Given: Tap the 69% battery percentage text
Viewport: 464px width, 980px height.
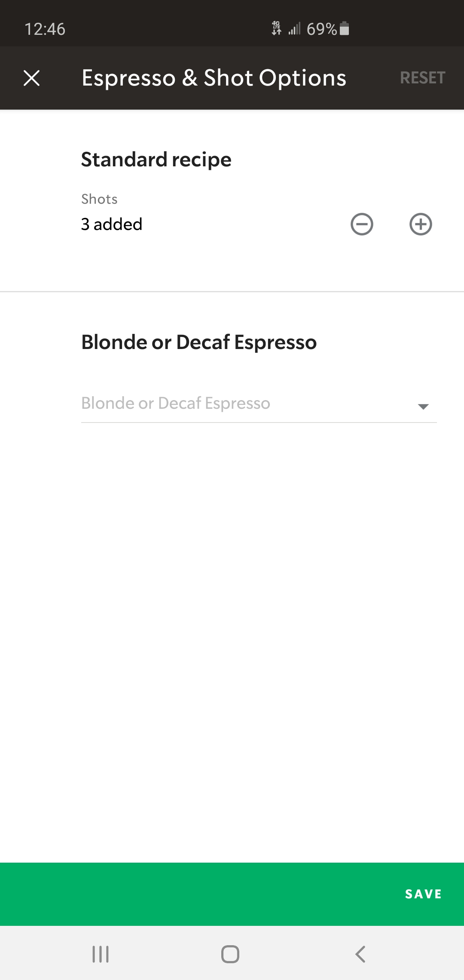Looking at the screenshot, I should [x=321, y=29].
